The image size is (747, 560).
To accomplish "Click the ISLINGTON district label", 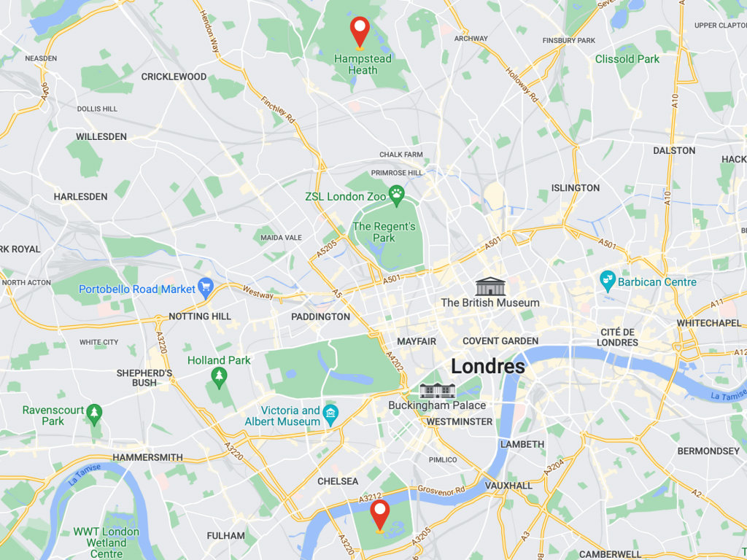I will coord(576,188).
